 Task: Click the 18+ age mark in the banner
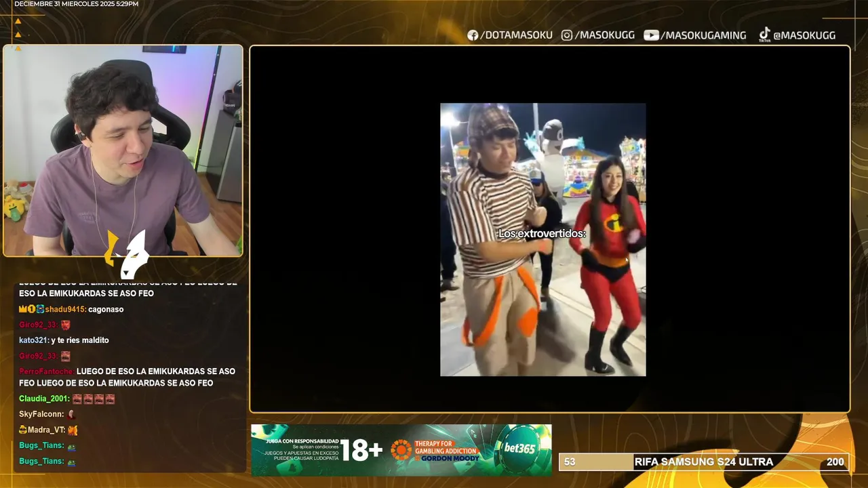(x=361, y=450)
